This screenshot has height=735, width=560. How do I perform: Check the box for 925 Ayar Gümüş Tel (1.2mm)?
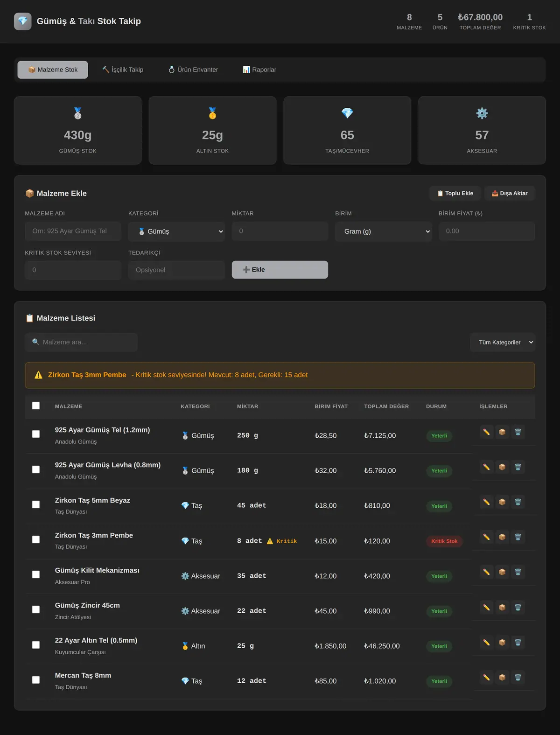[x=36, y=434]
